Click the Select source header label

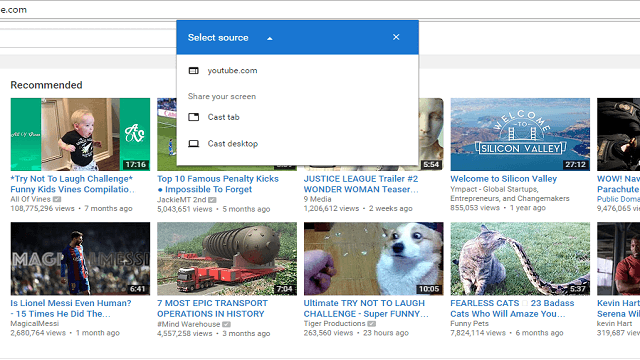point(218,38)
